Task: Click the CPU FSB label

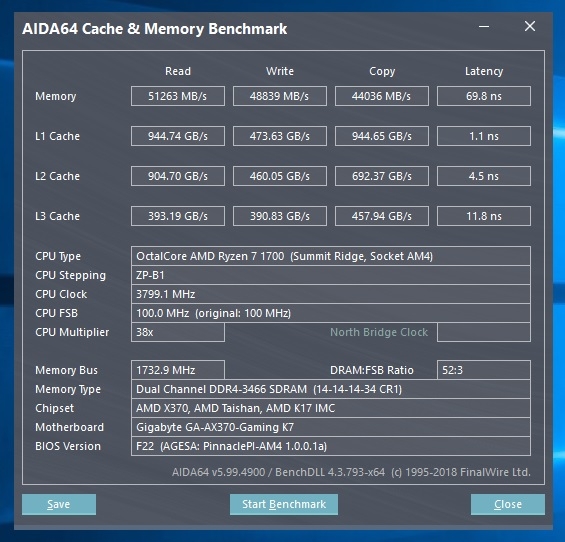Action: pyautogui.click(x=56, y=313)
